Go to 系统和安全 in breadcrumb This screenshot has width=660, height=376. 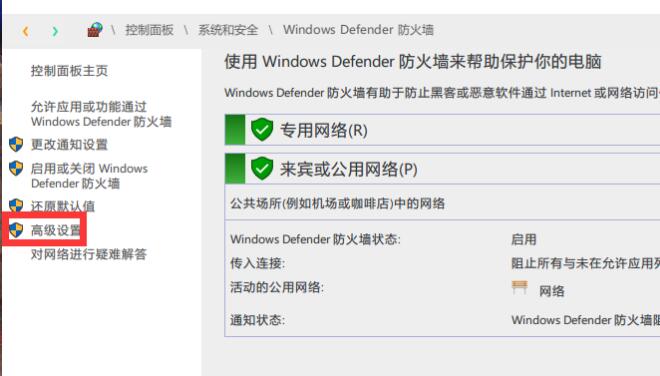pyautogui.click(x=228, y=30)
